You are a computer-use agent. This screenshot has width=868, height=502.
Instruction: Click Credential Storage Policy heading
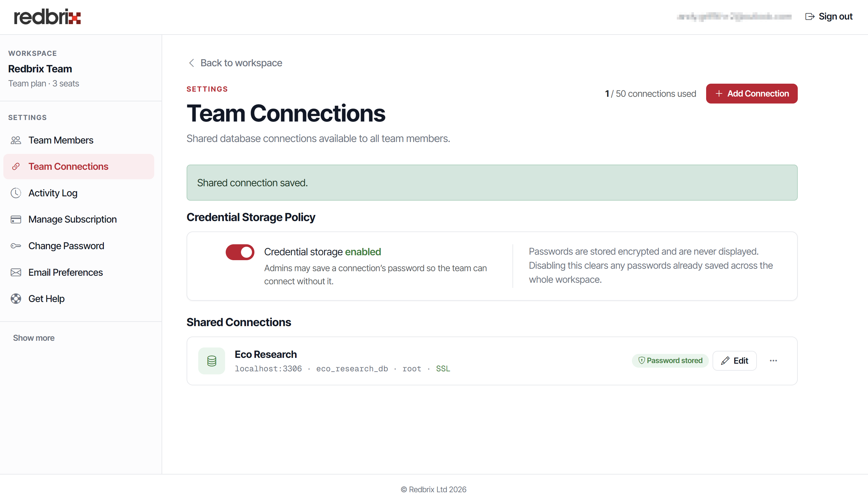(x=251, y=217)
